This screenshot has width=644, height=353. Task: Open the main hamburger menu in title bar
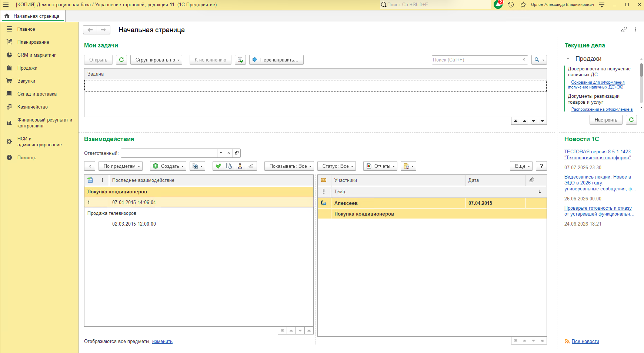point(6,5)
